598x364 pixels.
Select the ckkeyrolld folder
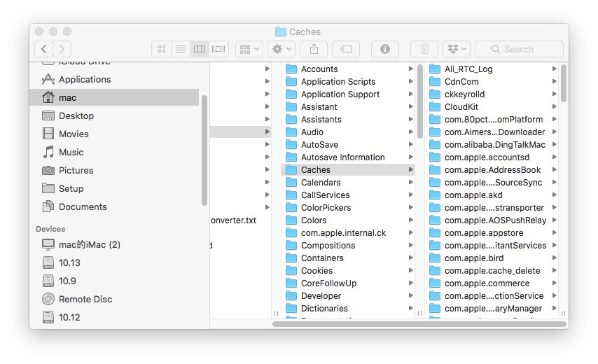tap(492, 94)
